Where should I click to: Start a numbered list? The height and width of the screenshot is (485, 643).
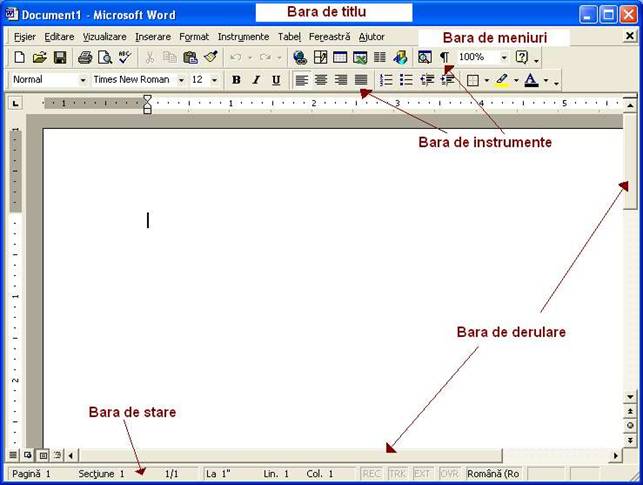386,80
